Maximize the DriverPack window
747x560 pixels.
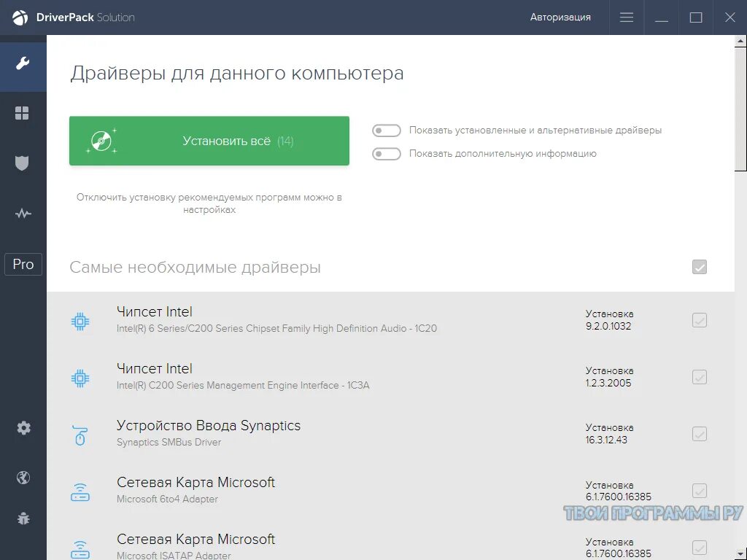[x=696, y=17]
